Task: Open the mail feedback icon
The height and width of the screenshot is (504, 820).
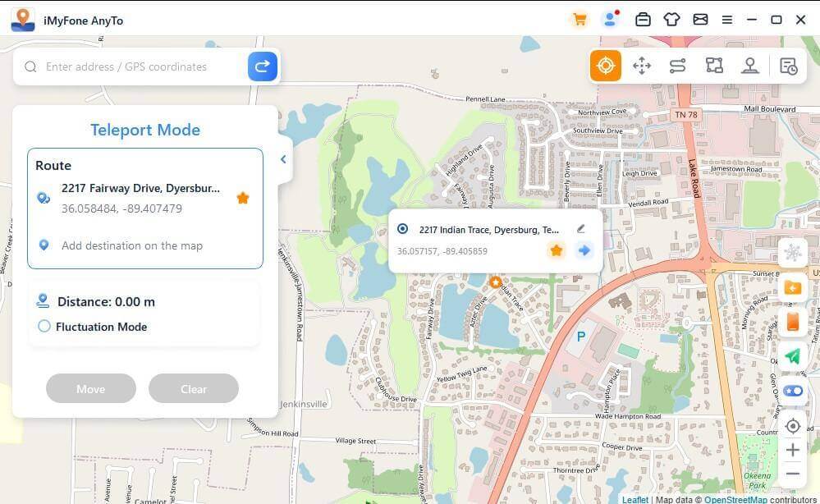Action: (700, 20)
